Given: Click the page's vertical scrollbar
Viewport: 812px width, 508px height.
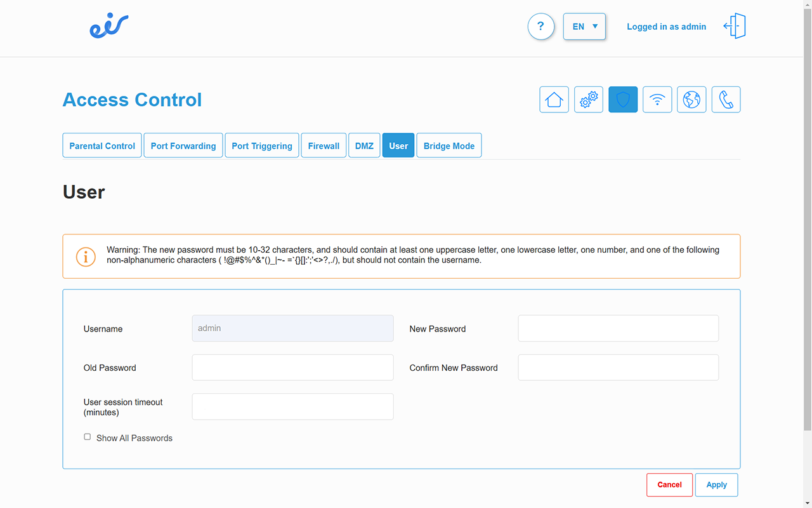Looking at the screenshot, I should pyautogui.click(x=807, y=254).
